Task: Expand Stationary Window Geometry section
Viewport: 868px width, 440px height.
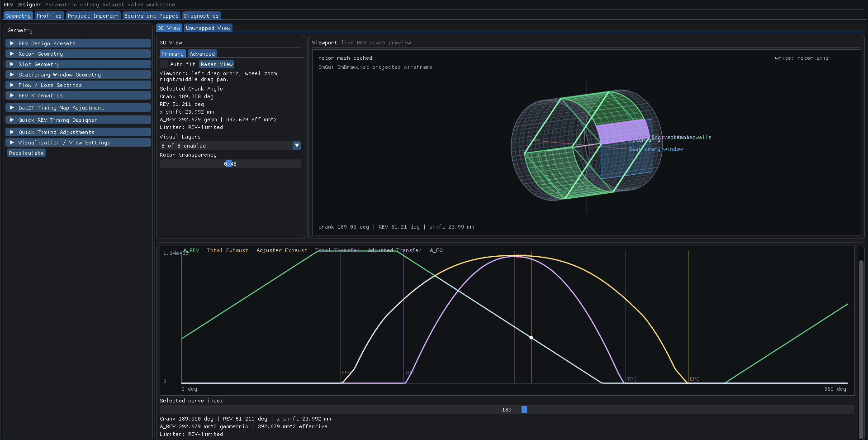Action: coord(78,75)
